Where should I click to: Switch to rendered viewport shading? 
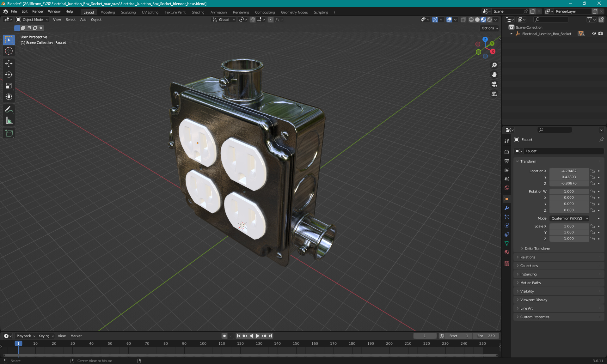[489, 20]
